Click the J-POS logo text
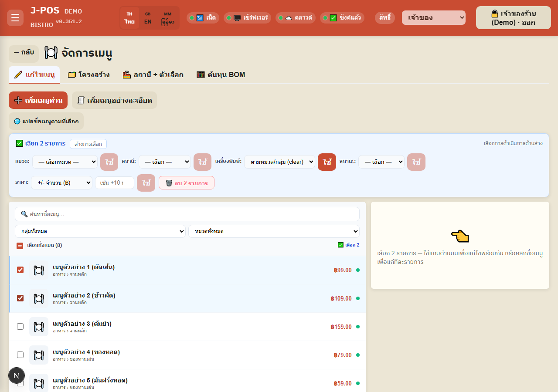The image size is (558, 392). point(44,10)
